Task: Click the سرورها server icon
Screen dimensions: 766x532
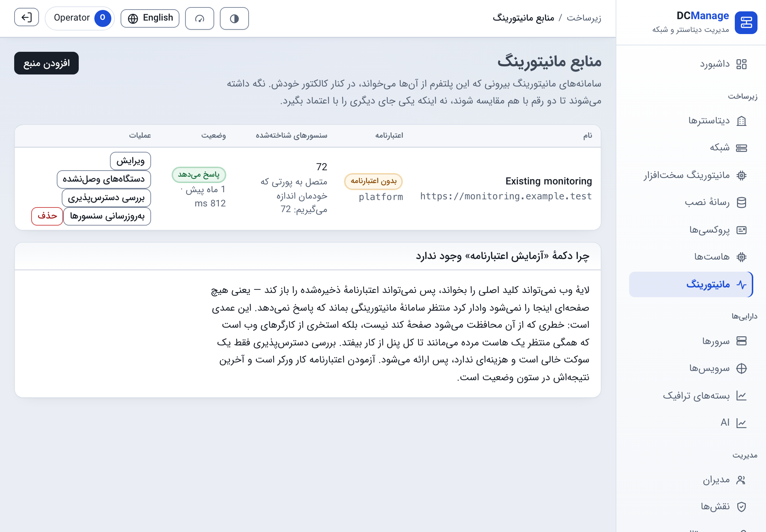Action: coord(741,341)
